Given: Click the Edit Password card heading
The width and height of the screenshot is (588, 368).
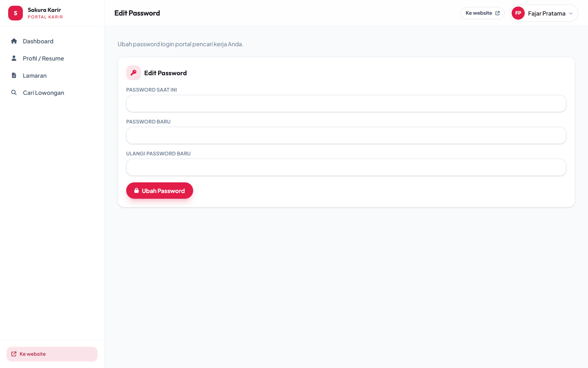Looking at the screenshot, I should tap(165, 73).
